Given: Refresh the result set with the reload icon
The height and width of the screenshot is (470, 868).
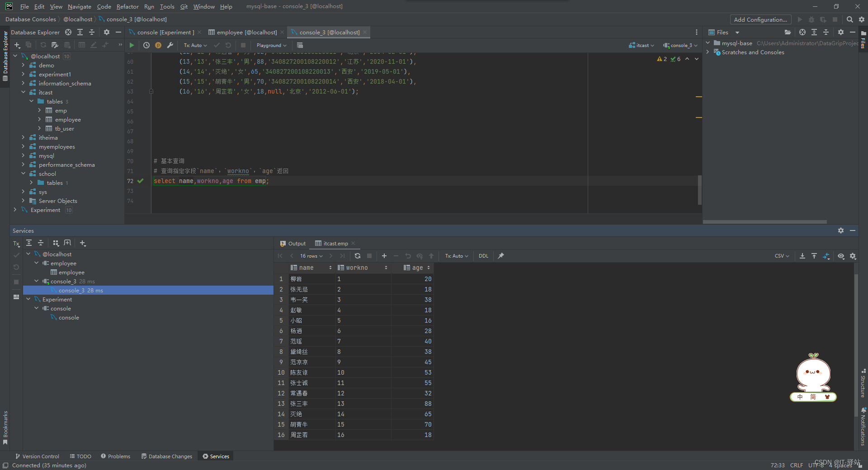Looking at the screenshot, I should [357, 256].
